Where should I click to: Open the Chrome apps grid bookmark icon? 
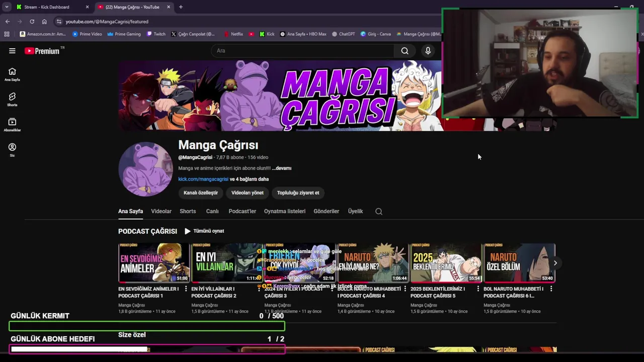7,34
